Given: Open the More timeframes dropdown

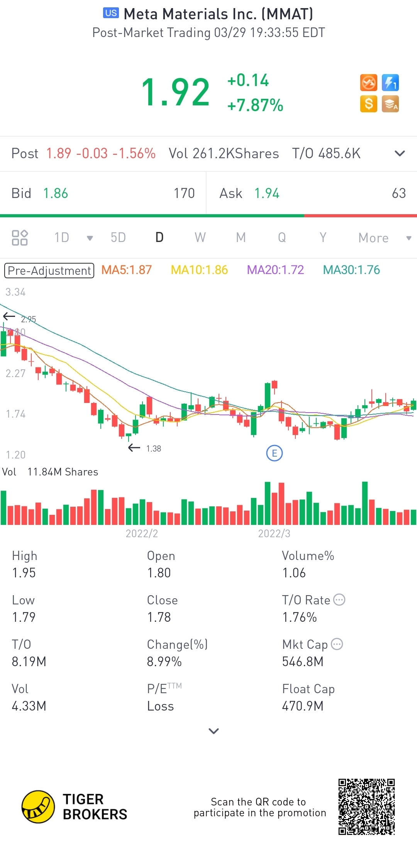Looking at the screenshot, I should 385,238.
